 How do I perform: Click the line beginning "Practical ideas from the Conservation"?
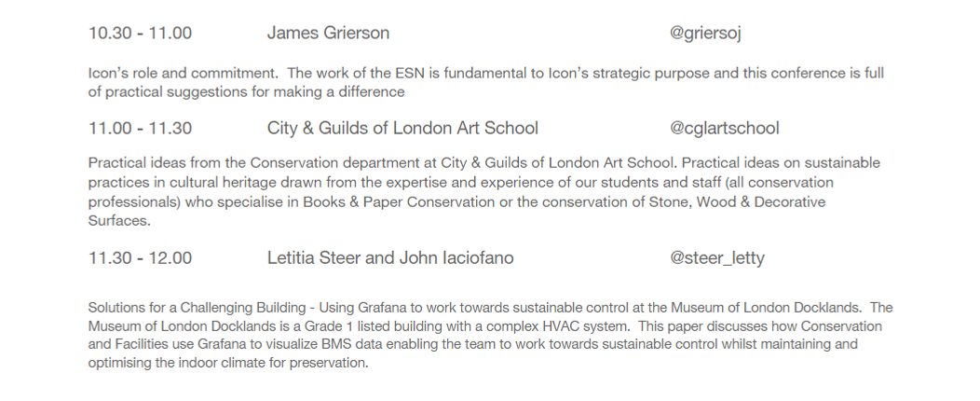click(x=483, y=162)
